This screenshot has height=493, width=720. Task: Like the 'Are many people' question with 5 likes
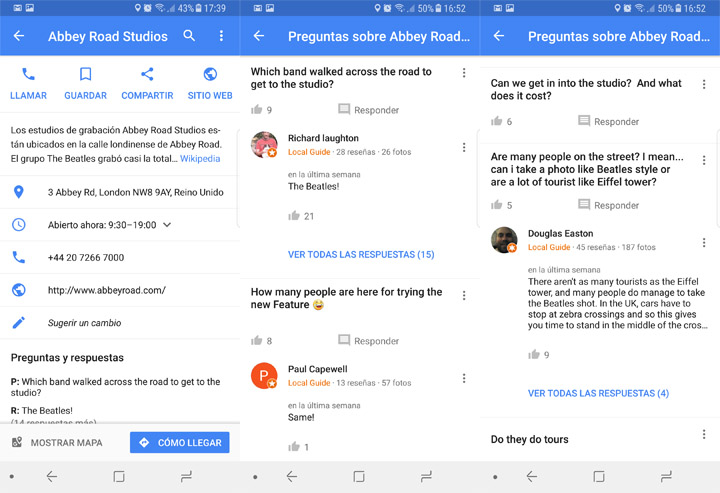497,204
